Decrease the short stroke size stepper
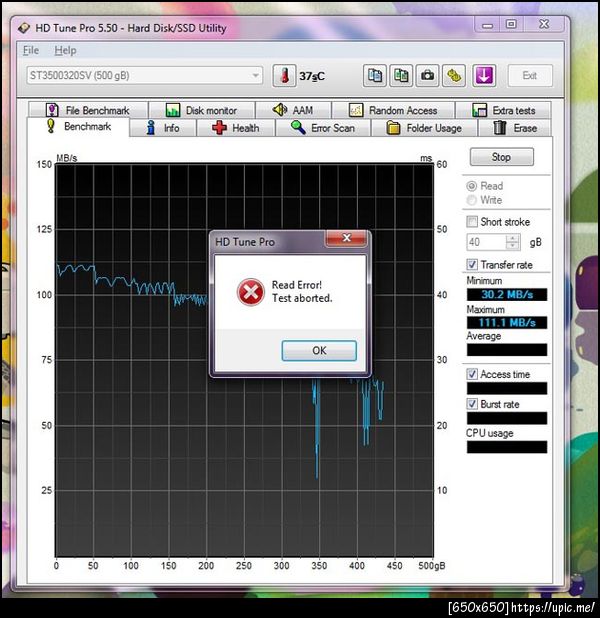 click(x=512, y=246)
